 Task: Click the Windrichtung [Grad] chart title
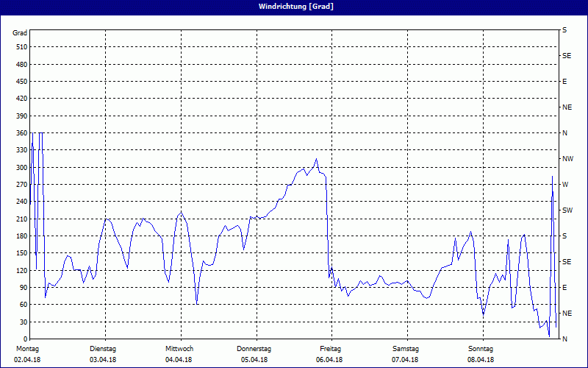[293, 7]
